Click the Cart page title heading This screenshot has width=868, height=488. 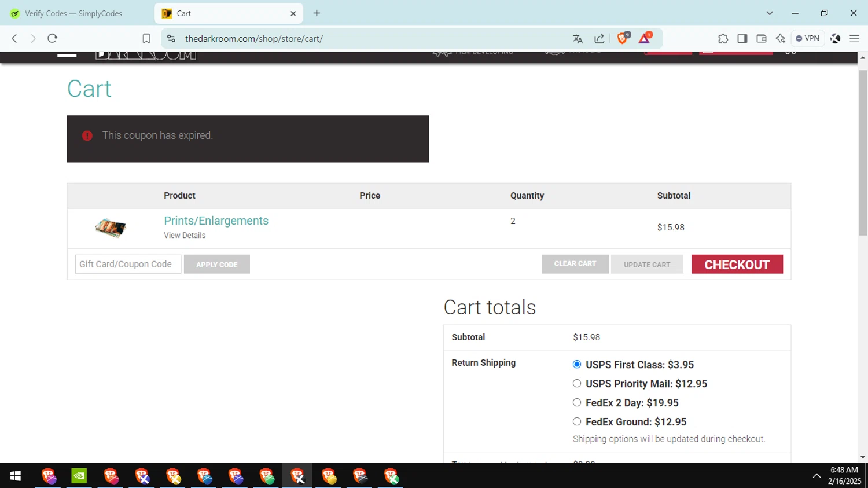89,89
